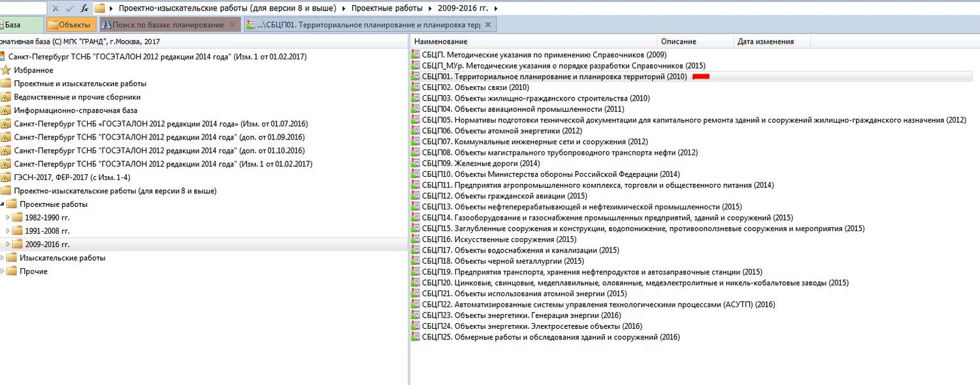
Task: Expand dropdown arrow after '2009-2016 гг.' in breadcrumb
Action: point(496,8)
